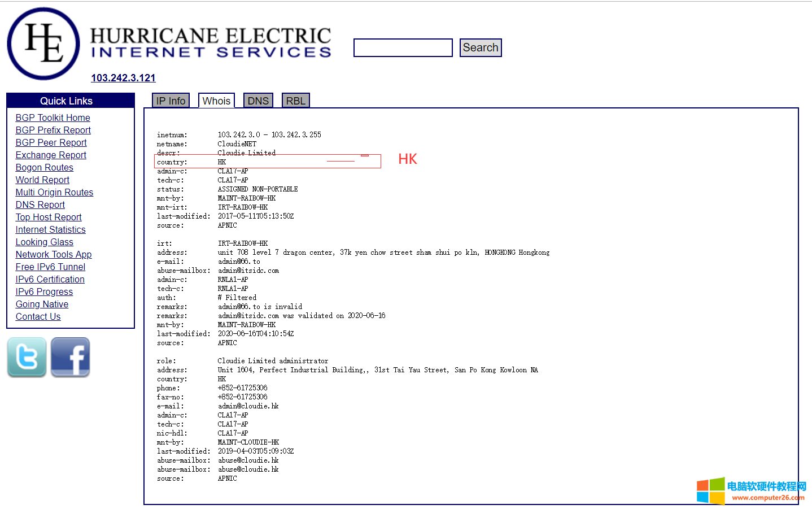812x509 pixels.
Task: Click auth value # Filtered
Action: 237,298
